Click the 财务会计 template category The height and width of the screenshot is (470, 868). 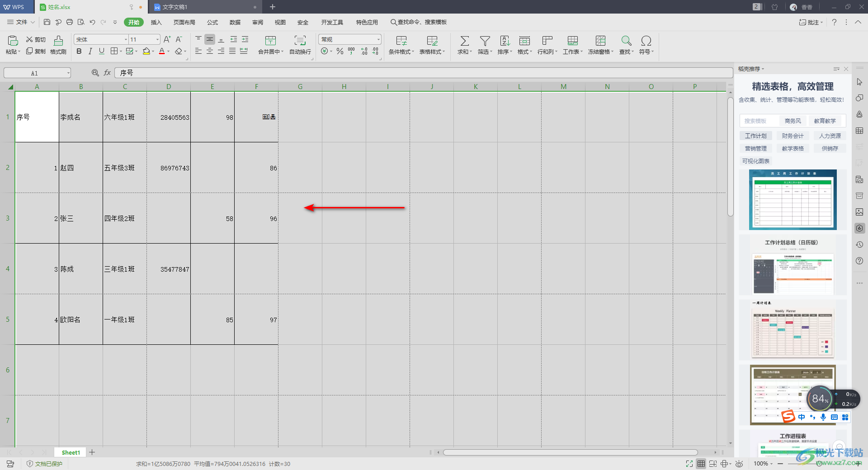click(x=793, y=136)
